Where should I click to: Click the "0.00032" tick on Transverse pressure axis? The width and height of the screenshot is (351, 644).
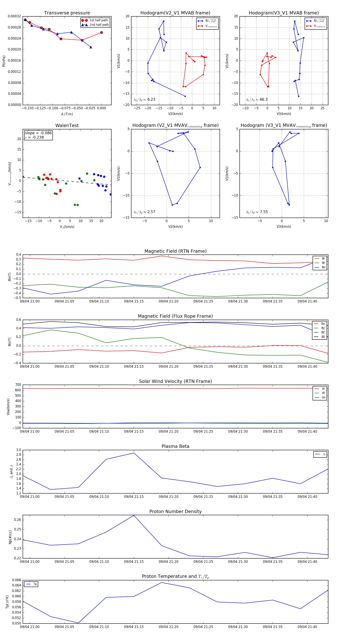[x=14, y=16]
